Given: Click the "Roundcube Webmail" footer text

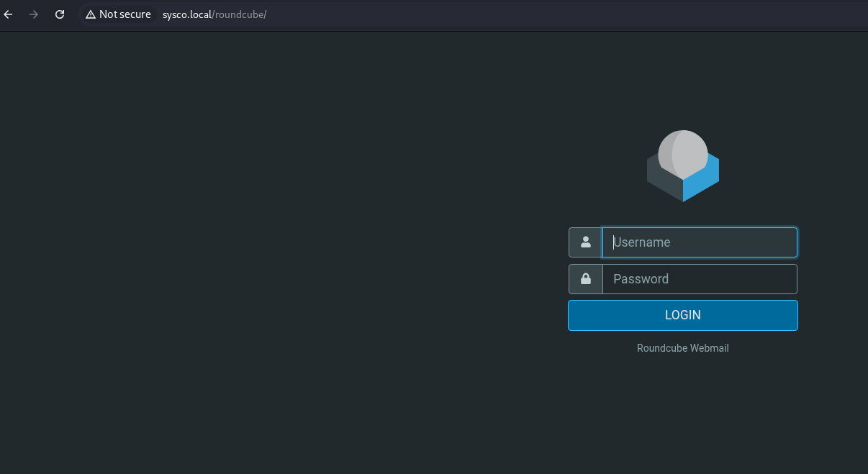Looking at the screenshot, I should pos(682,348).
